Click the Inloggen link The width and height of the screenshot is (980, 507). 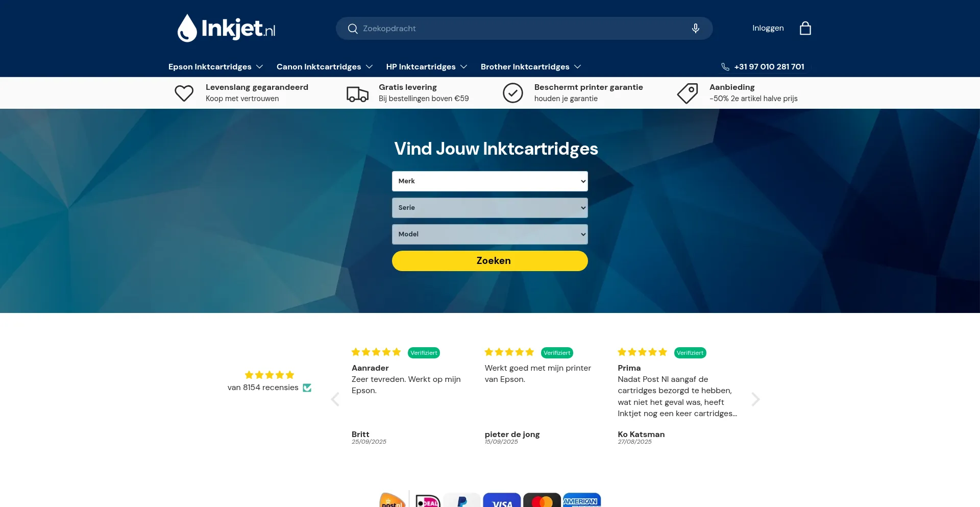pos(768,28)
